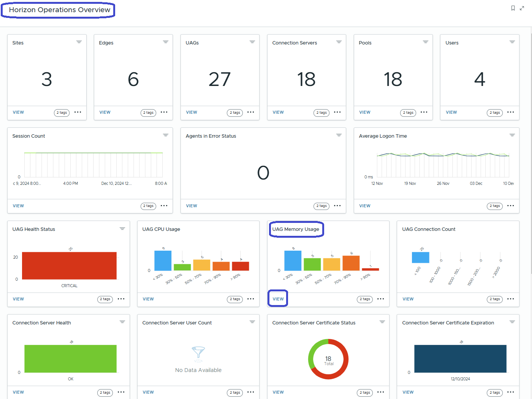Screen dimensions: 532x399
Task: Click VIEW link on Edges card
Action: click(x=105, y=112)
